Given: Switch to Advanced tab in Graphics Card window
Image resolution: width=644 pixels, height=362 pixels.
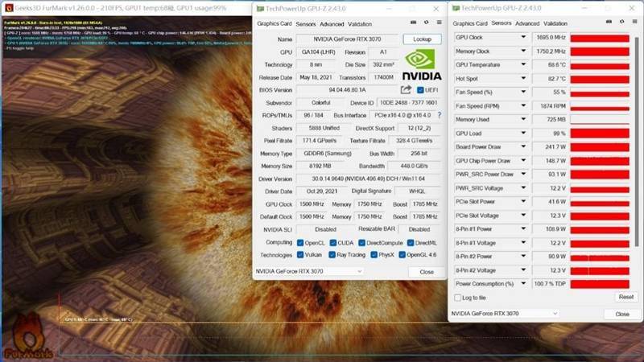Looking at the screenshot, I should tap(332, 24).
